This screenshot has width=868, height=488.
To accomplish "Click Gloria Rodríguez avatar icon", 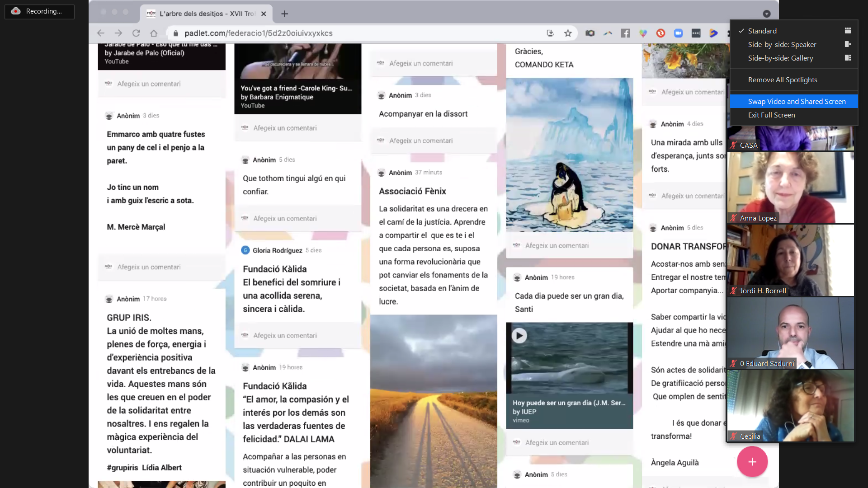I will [x=245, y=250].
